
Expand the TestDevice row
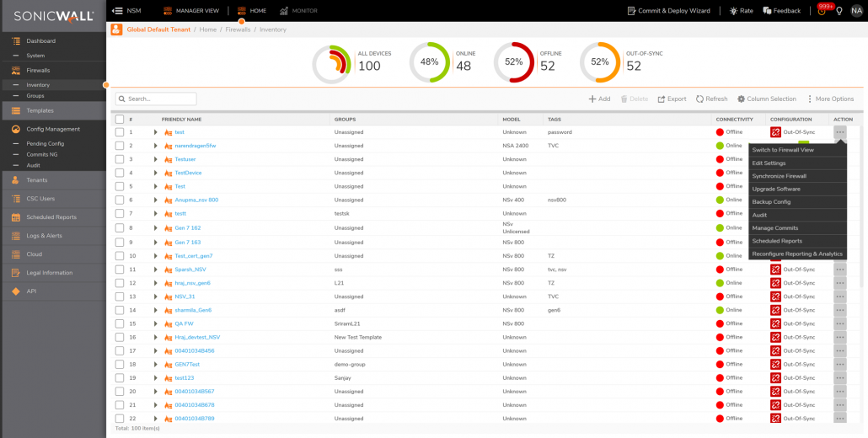click(x=156, y=173)
